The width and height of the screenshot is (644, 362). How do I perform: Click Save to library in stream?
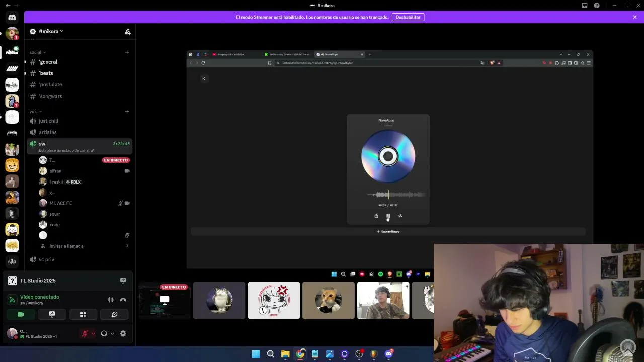click(388, 231)
